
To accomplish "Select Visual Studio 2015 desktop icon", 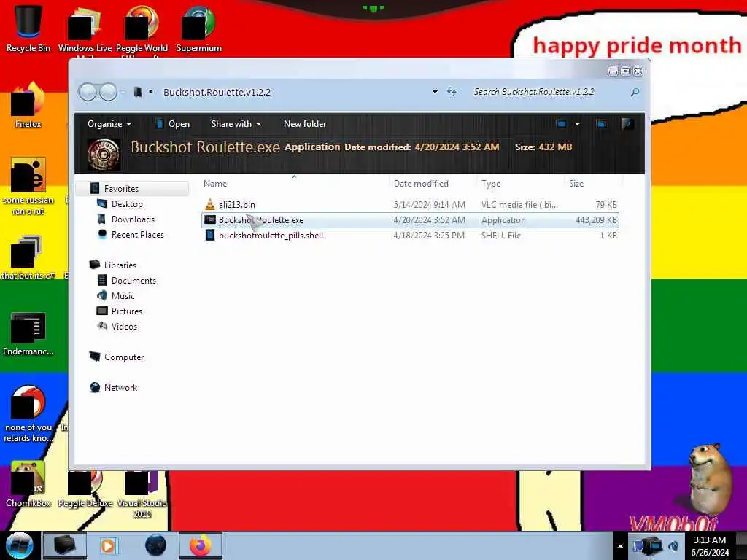I will (142, 493).
